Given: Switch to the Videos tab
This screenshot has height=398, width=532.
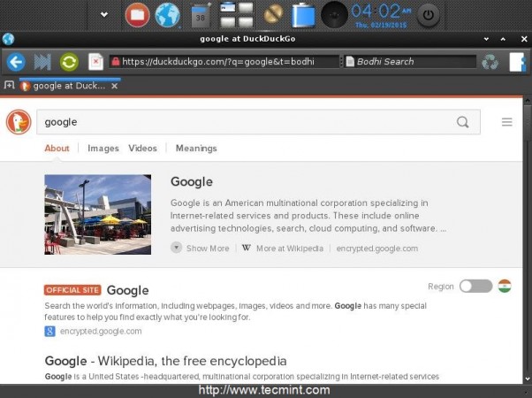Looking at the screenshot, I should [142, 149].
